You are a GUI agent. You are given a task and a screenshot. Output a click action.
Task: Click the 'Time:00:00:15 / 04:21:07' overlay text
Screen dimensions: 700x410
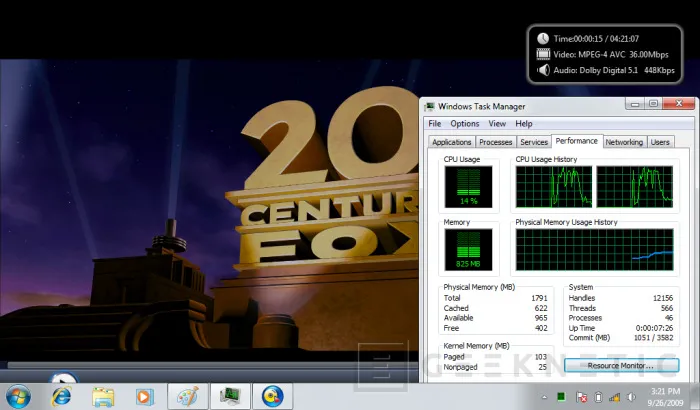tap(596, 39)
